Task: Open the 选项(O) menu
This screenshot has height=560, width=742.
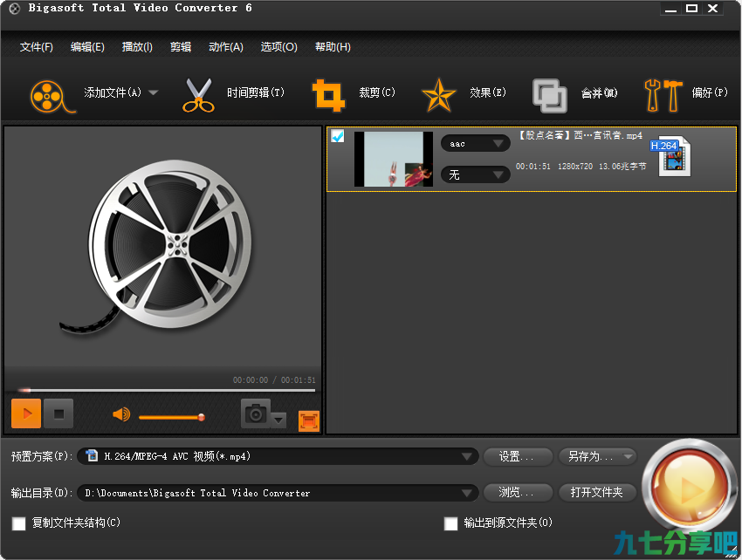Action: pos(278,47)
